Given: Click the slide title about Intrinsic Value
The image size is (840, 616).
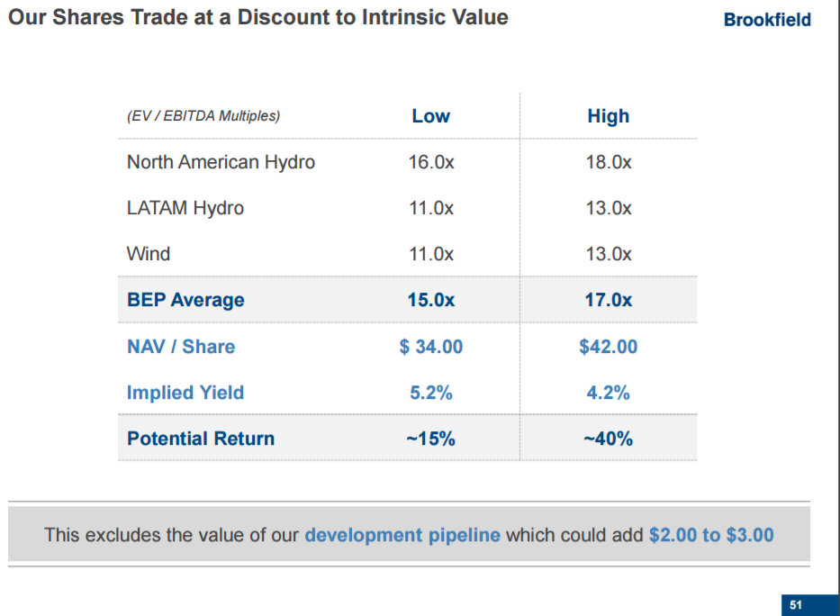Looking at the screenshot, I should pos(257,17).
